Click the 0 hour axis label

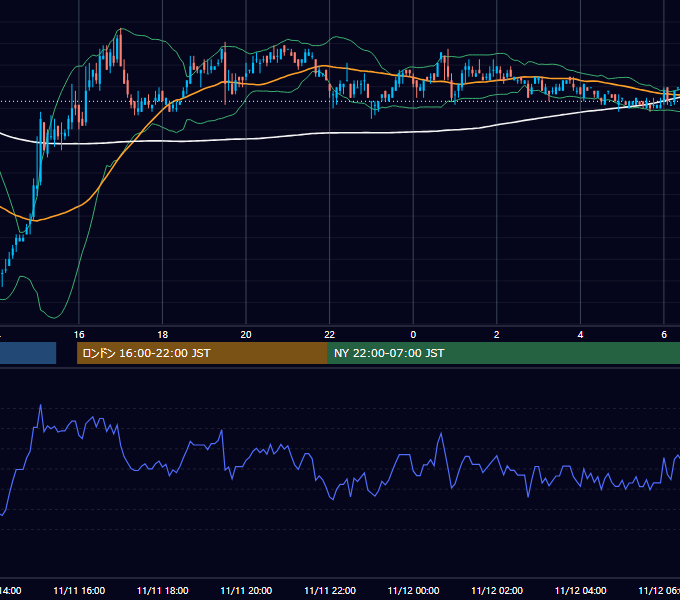pos(413,335)
